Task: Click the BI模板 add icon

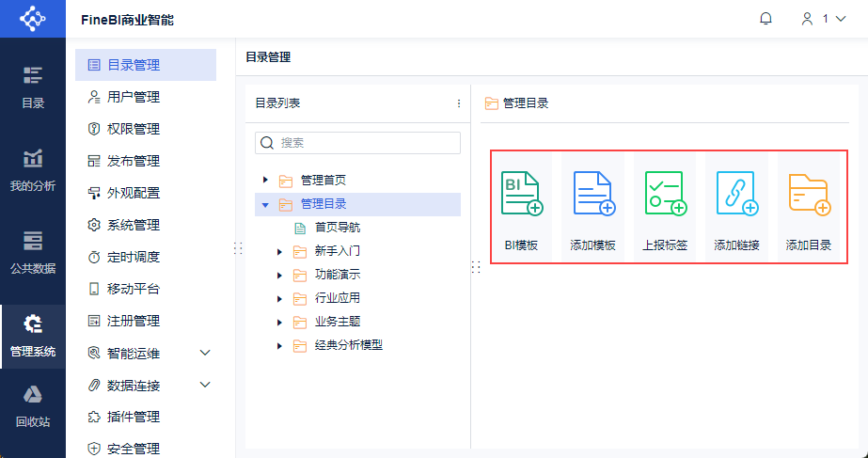Action: point(521,195)
